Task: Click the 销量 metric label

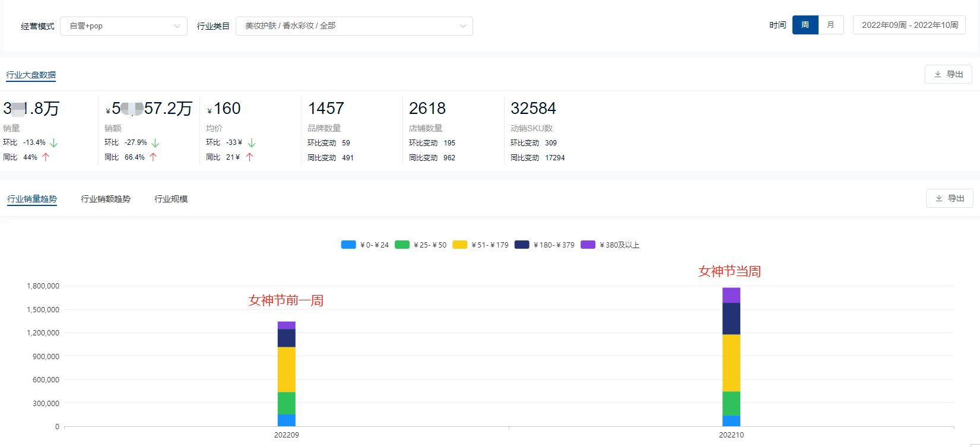Action: [11, 128]
